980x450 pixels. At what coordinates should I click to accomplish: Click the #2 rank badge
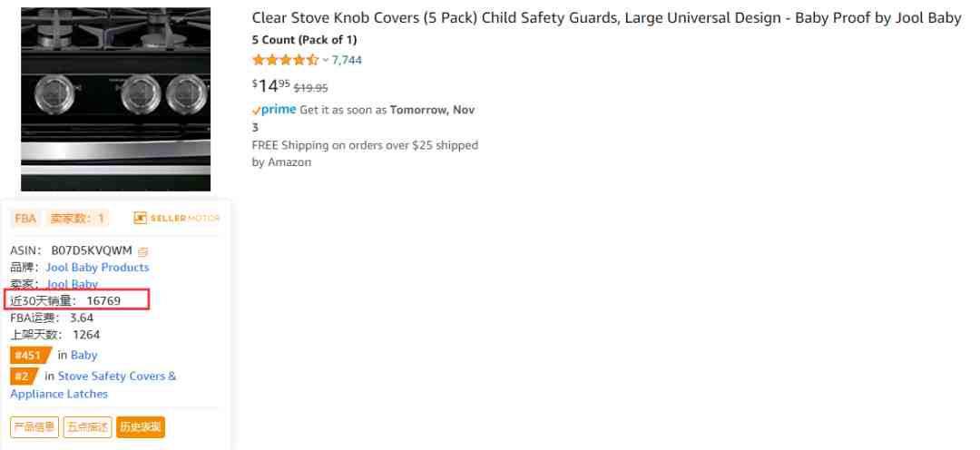24,377
